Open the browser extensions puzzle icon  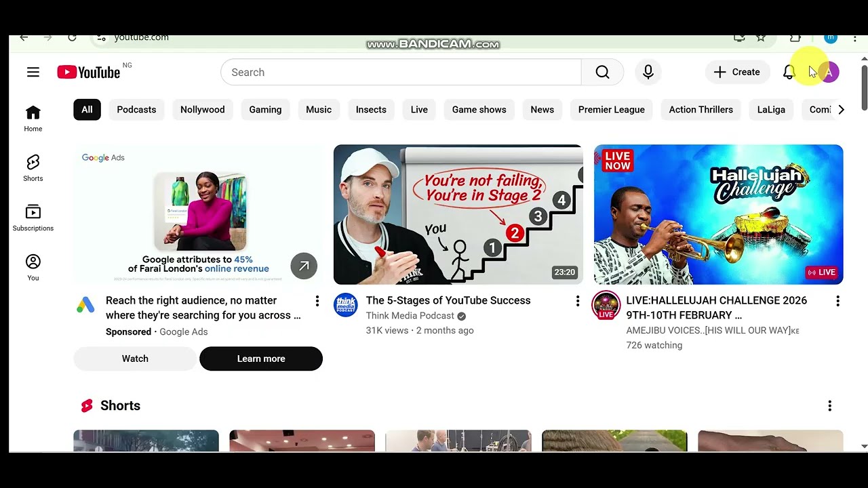(x=795, y=37)
